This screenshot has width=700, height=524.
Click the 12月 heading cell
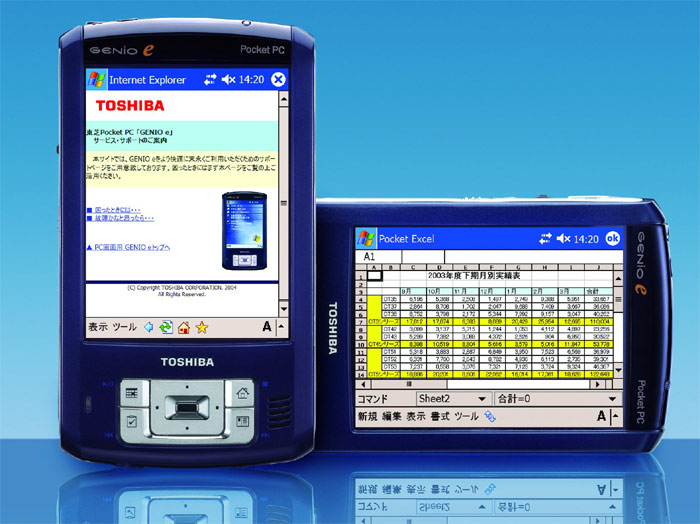tap(492, 291)
